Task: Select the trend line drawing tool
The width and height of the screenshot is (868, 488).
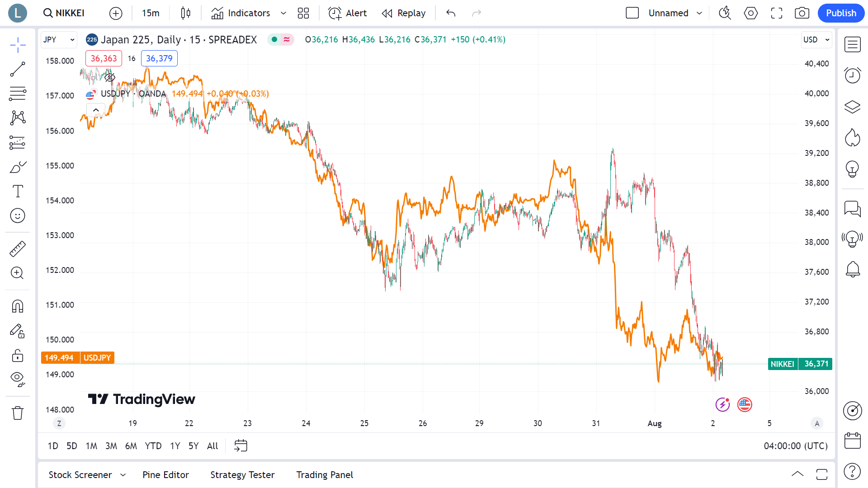Action: point(18,69)
